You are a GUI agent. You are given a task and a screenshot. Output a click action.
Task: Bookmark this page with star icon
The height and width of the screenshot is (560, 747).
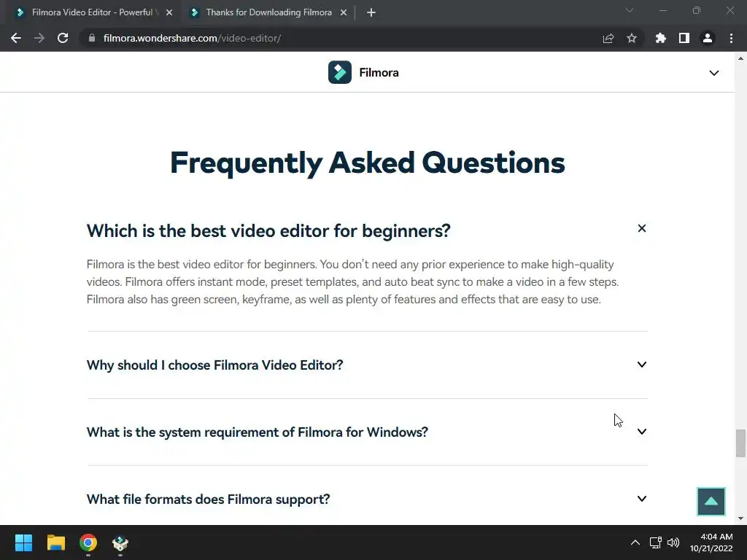[631, 38]
